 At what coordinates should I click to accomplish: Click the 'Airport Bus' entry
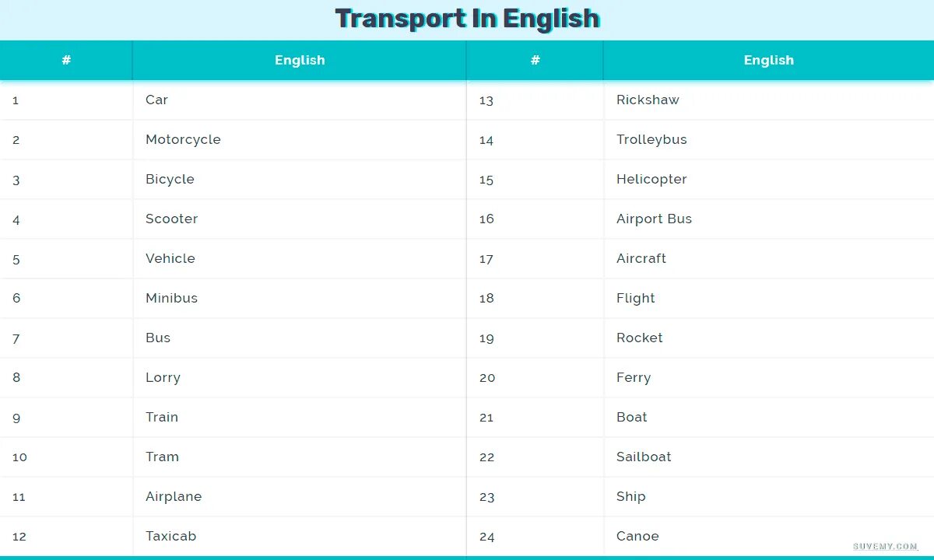(x=654, y=219)
